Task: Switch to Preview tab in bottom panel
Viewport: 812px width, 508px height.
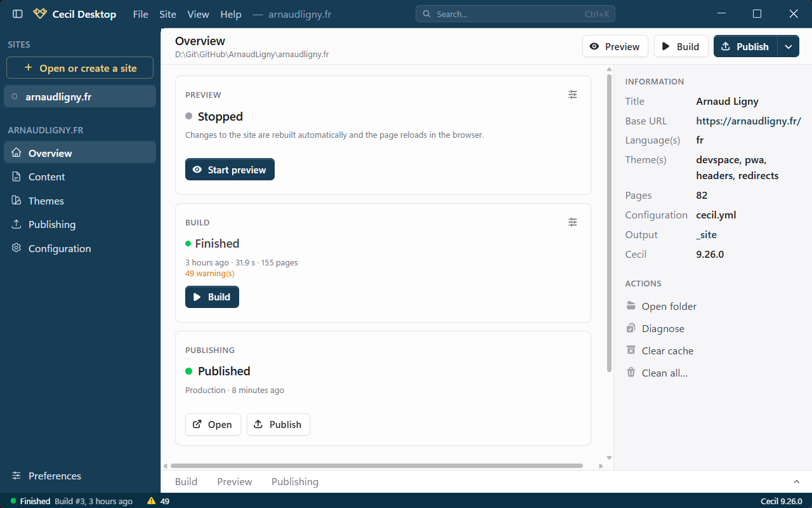Action: (x=235, y=481)
